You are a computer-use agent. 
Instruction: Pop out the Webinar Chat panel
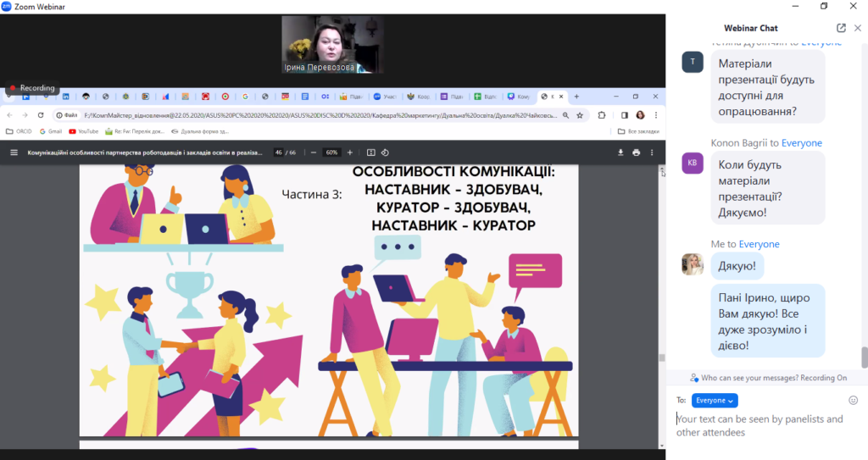841,28
